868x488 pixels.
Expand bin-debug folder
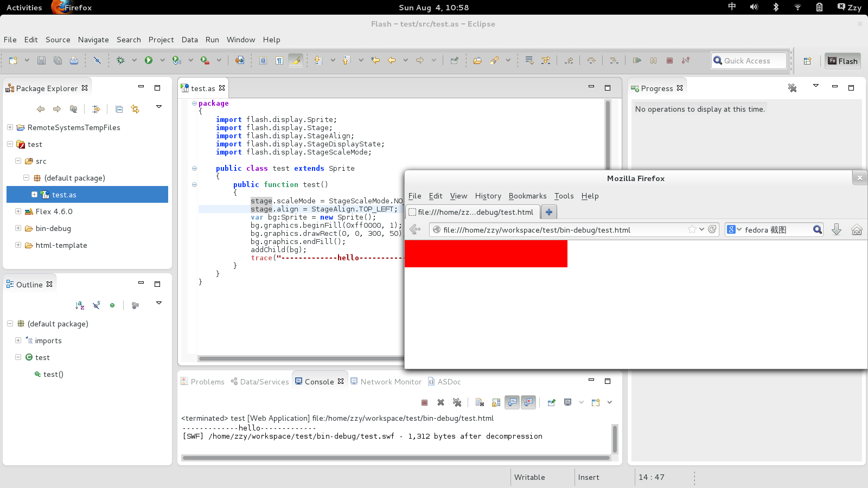point(18,228)
